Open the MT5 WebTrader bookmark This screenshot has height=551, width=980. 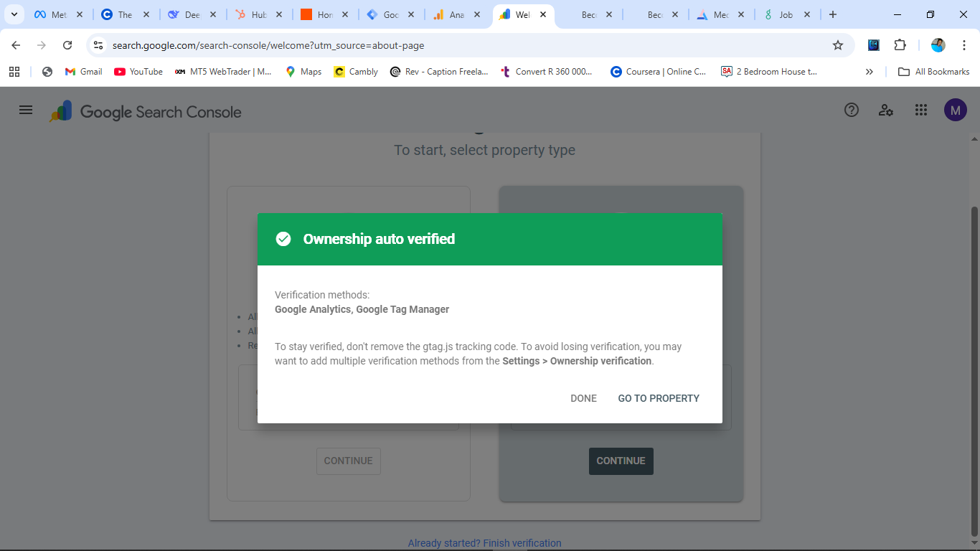[223, 72]
